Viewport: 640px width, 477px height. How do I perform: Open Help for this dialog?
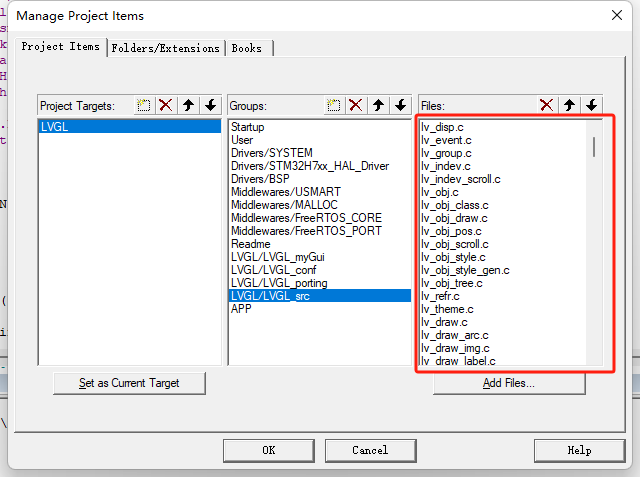tap(580, 450)
